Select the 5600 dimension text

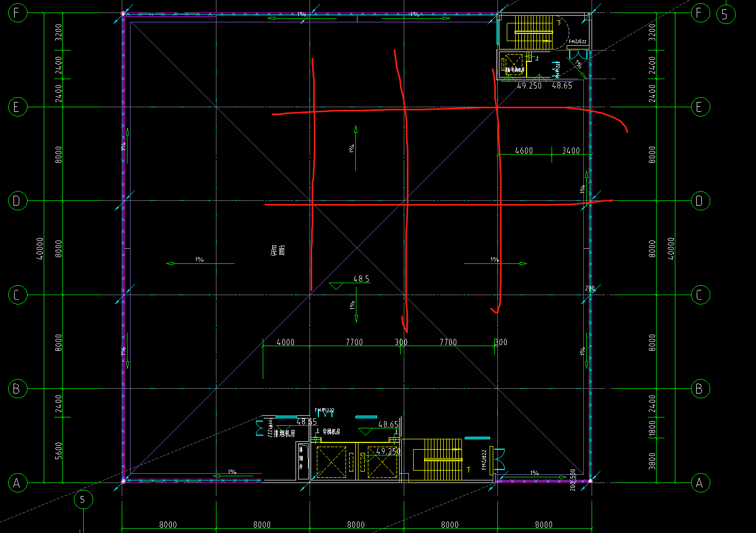pos(58,450)
